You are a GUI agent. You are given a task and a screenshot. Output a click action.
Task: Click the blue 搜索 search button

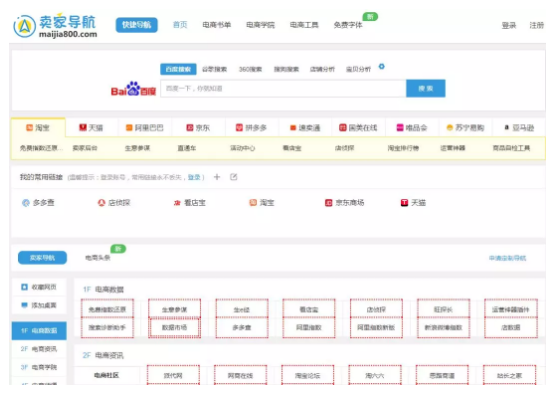click(x=426, y=88)
